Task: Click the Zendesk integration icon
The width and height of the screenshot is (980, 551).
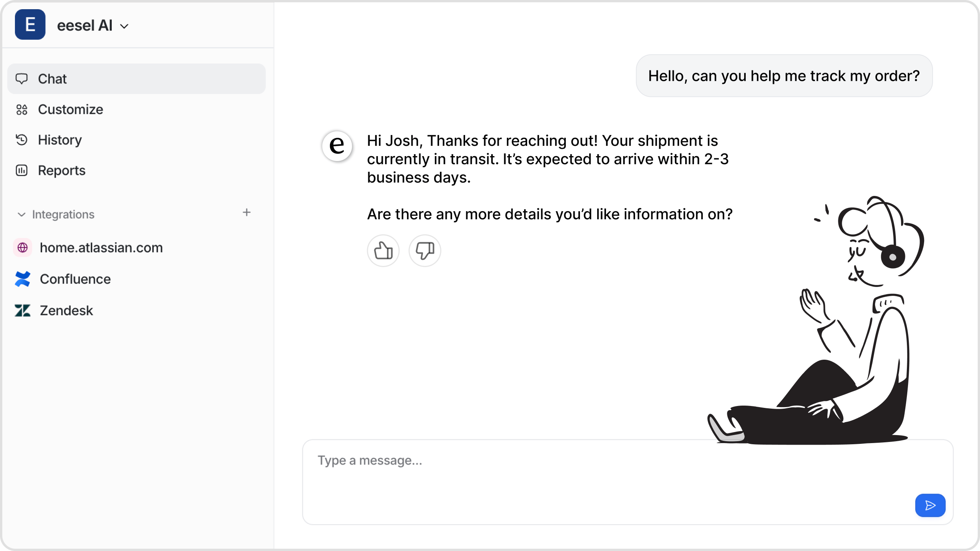Action: point(22,310)
